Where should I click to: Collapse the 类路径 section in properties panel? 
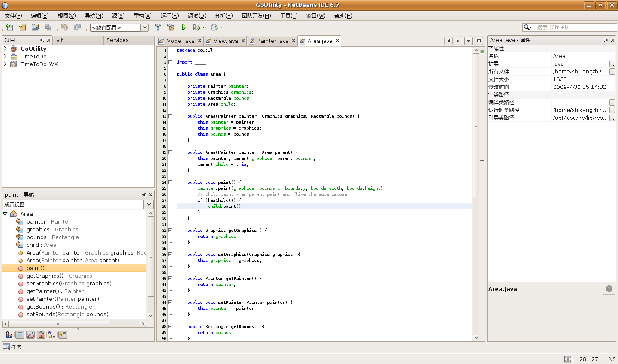[491, 94]
